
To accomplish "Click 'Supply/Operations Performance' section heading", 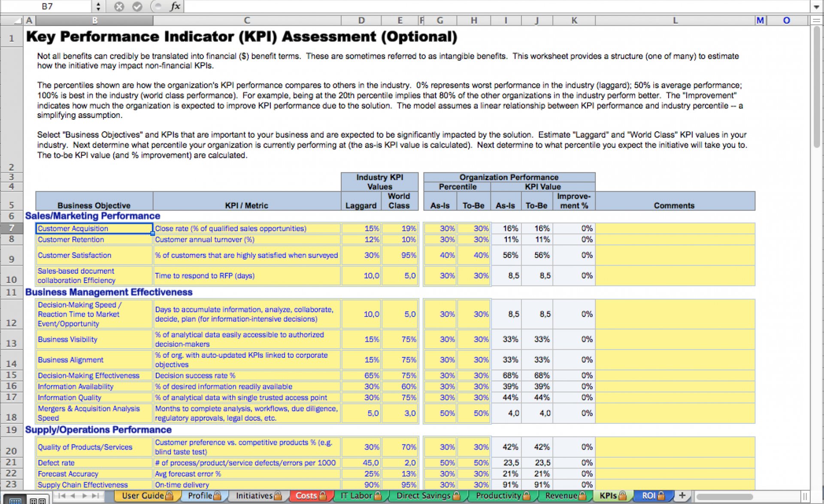I will (x=98, y=430).
